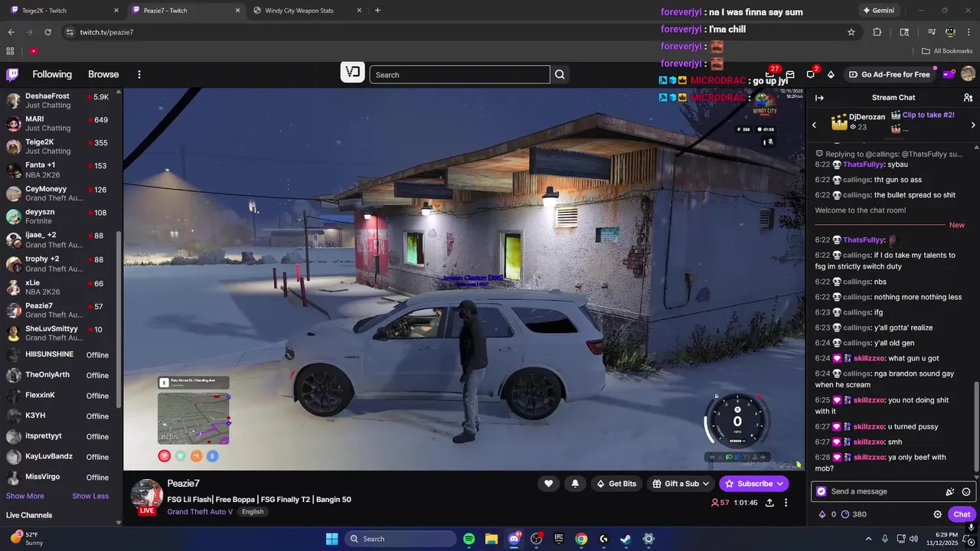980x551 pixels.
Task: Toggle the notification bell for Peazie7
Action: pyautogui.click(x=575, y=484)
